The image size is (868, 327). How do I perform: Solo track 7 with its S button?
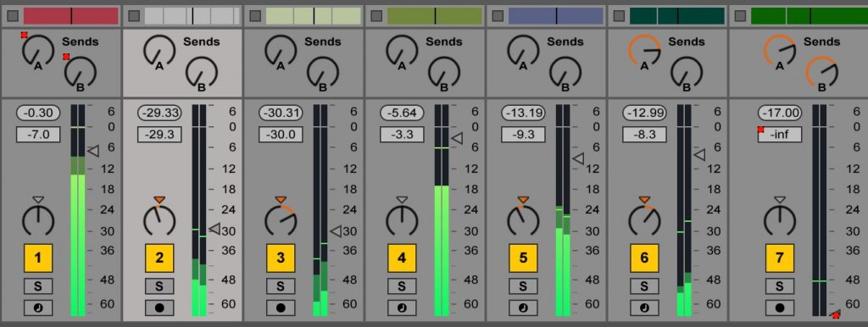click(780, 286)
